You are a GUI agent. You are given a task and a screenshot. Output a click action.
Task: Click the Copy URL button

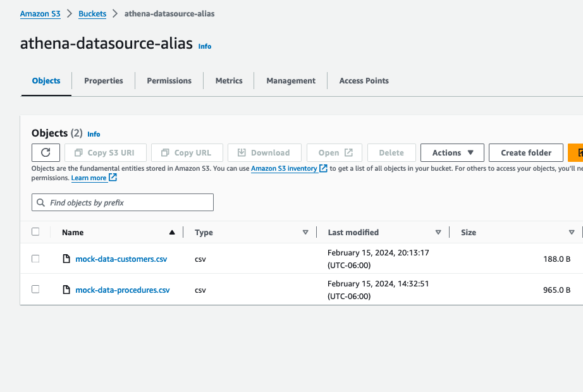tap(187, 152)
